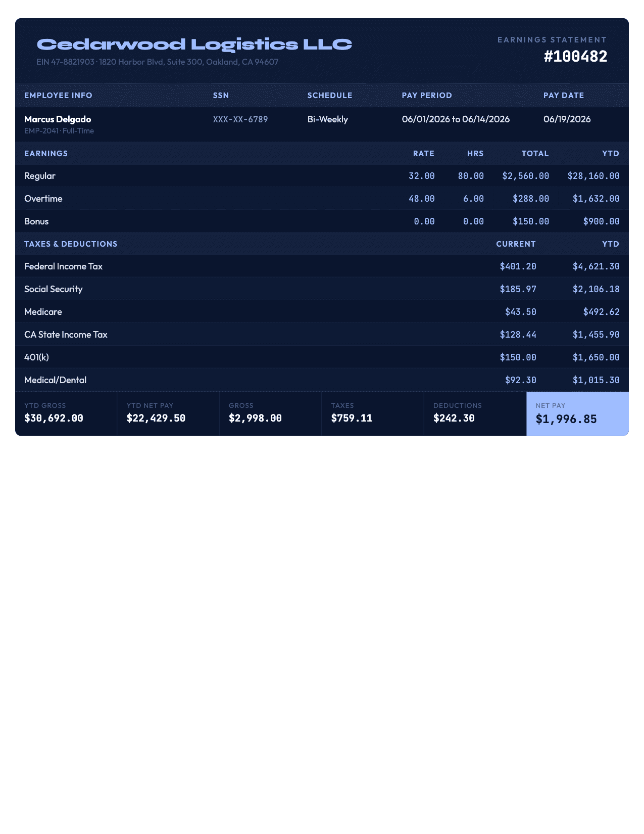Click the Regular earnings row label

pos(40,176)
